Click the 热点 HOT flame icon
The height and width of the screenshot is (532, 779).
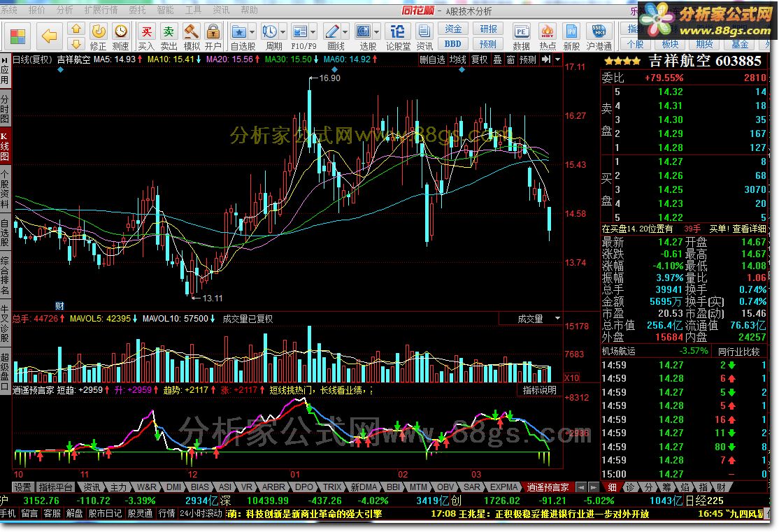click(x=548, y=31)
